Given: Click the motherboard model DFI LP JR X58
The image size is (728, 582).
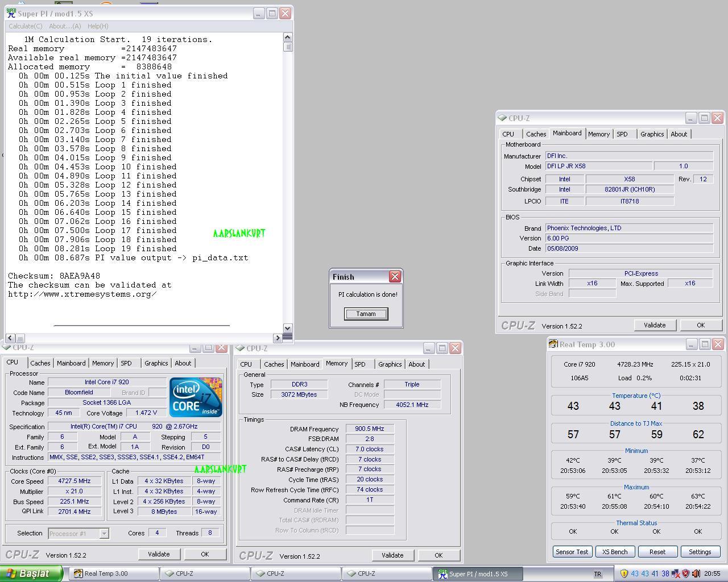Looking at the screenshot, I should [598, 166].
